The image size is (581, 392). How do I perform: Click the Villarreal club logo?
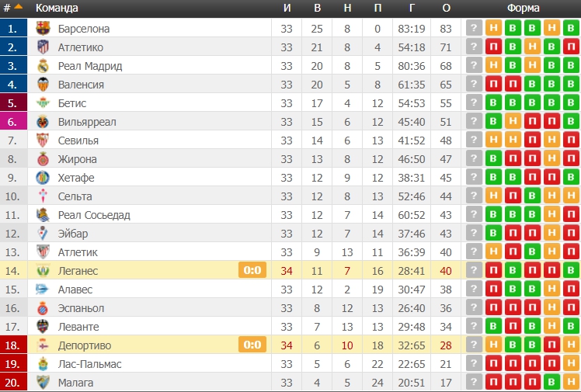(x=43, y=122)
